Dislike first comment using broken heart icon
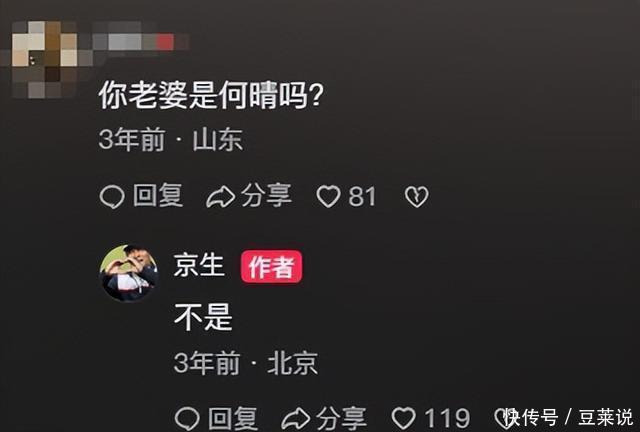Screen dimensions: 640x432 (417, 196)
